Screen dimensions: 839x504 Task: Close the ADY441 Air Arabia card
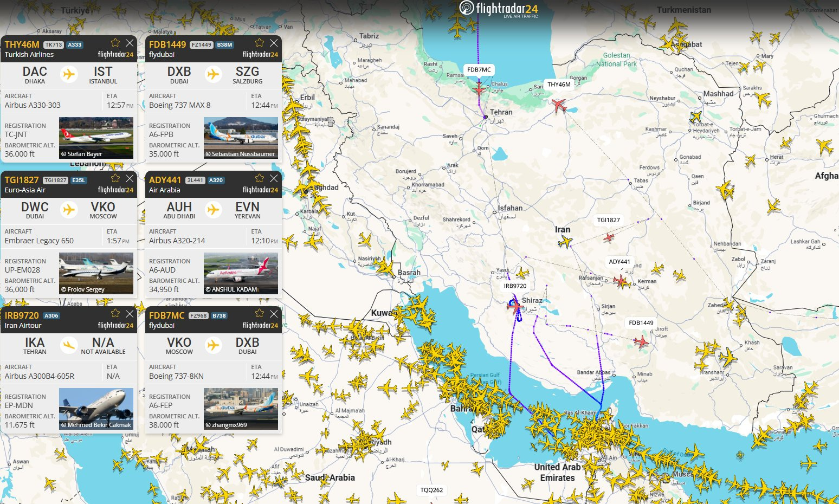coord(274,178)
